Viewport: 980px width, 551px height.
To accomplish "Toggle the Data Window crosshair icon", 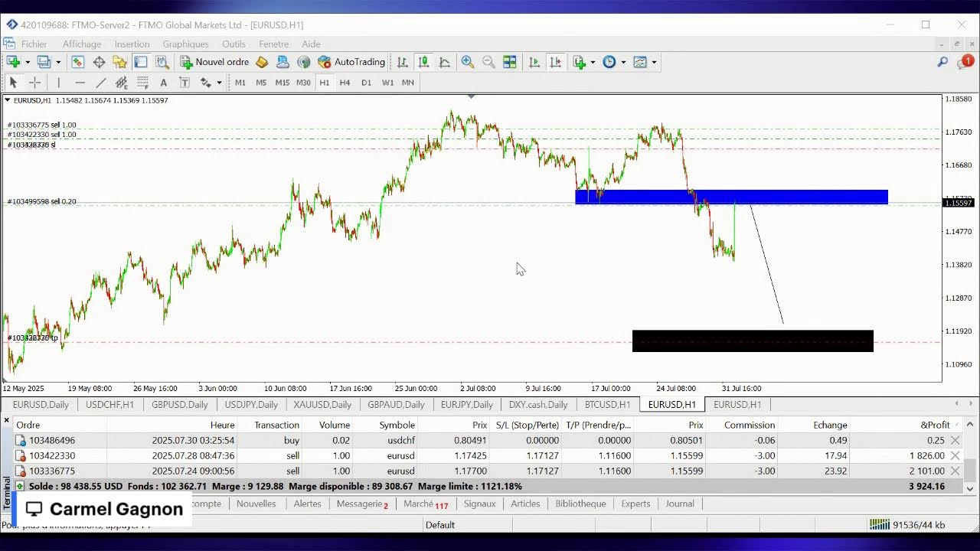I will (99, 62).
